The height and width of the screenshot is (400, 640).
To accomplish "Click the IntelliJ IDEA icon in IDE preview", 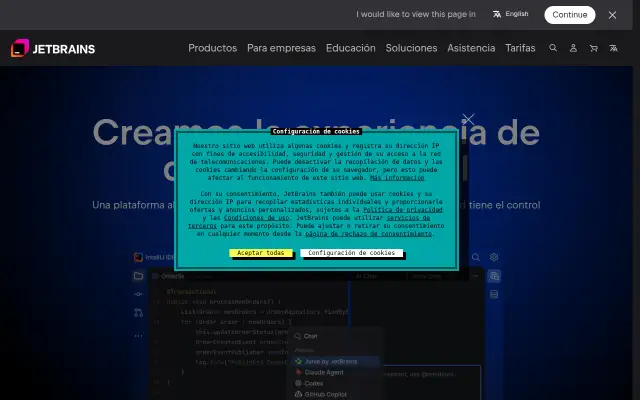I will click(138, 257).
